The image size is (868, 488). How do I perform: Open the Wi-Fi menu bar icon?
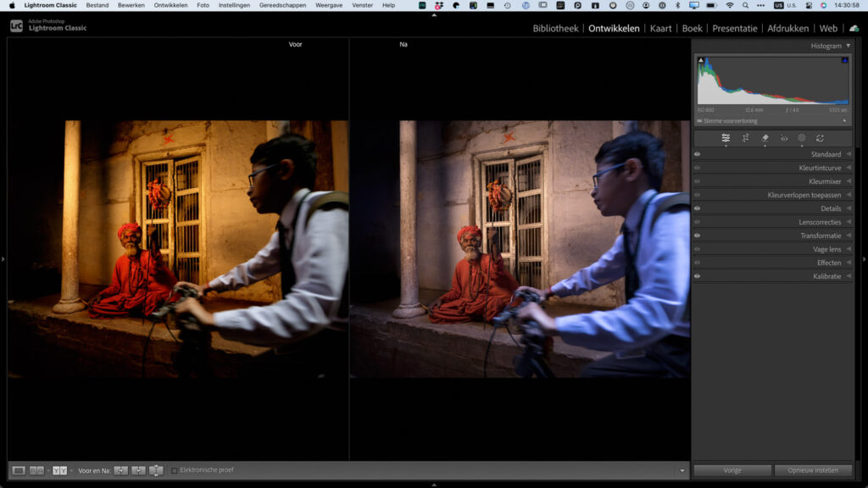coord(730,6)
